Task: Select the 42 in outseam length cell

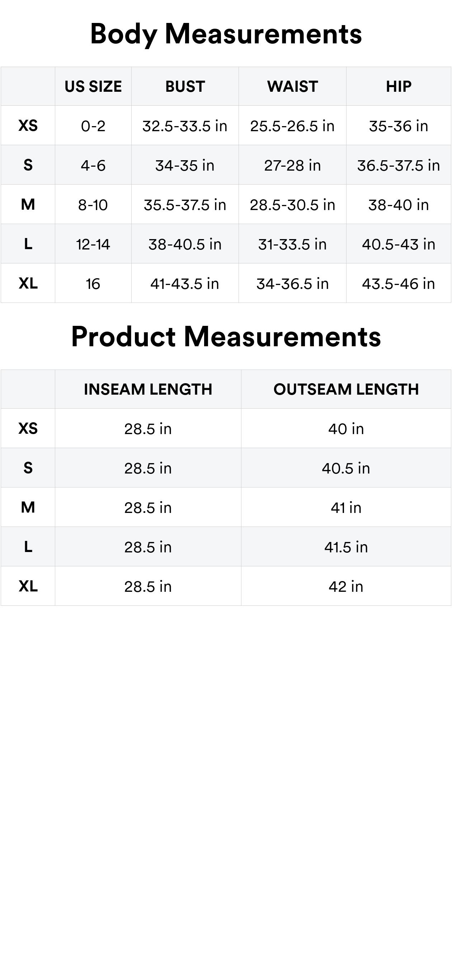Action: click(x=346, y=587)
